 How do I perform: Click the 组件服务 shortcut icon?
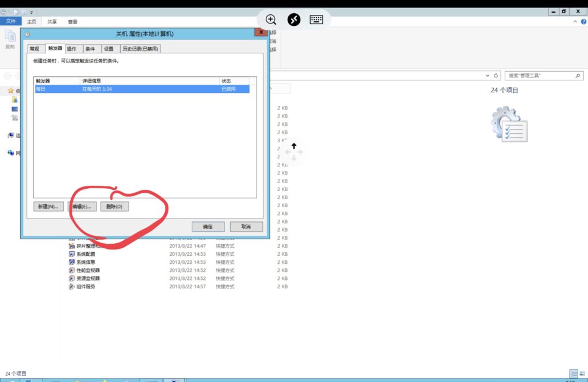(x=72, y=286)
